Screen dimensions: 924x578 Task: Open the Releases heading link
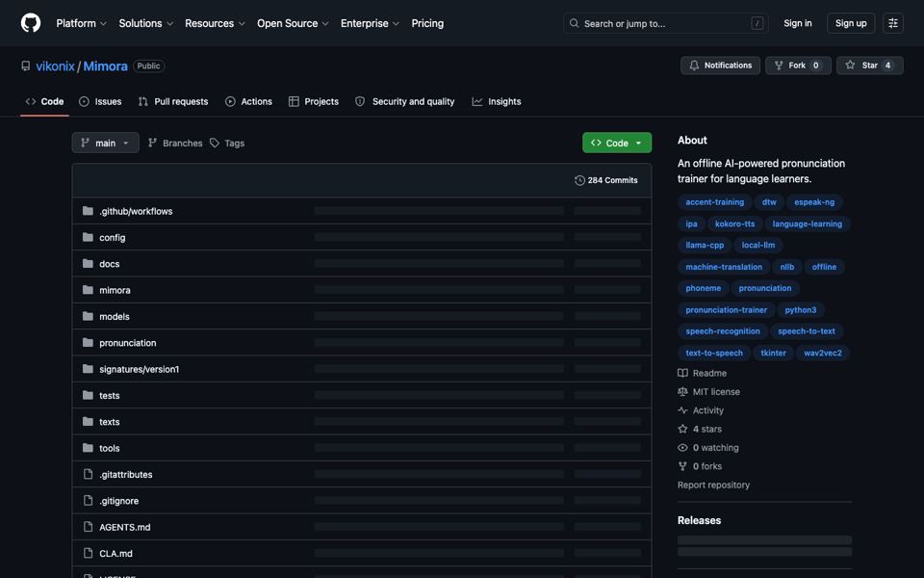699,520
